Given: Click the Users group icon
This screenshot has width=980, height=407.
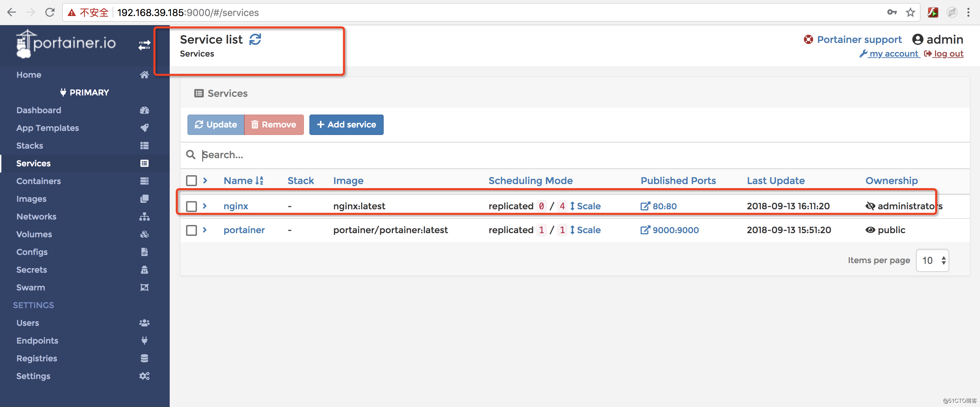Looking at the screenshot, I should (144, 323).
